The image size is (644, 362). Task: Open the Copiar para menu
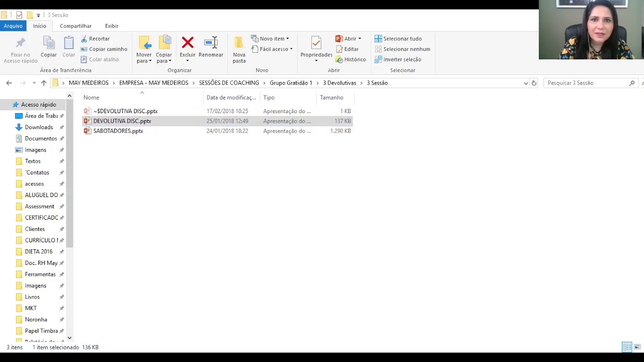[x=164, y=49]
